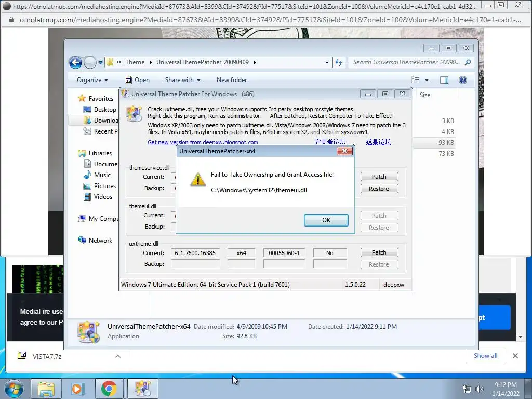Viewport: 532px width, 399px height.
Task: Click the search magnifier icon in Explorer
Action: point(468,62)
